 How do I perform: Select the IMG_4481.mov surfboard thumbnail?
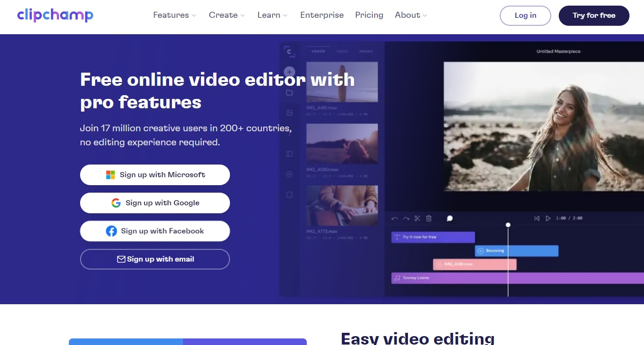342,82
